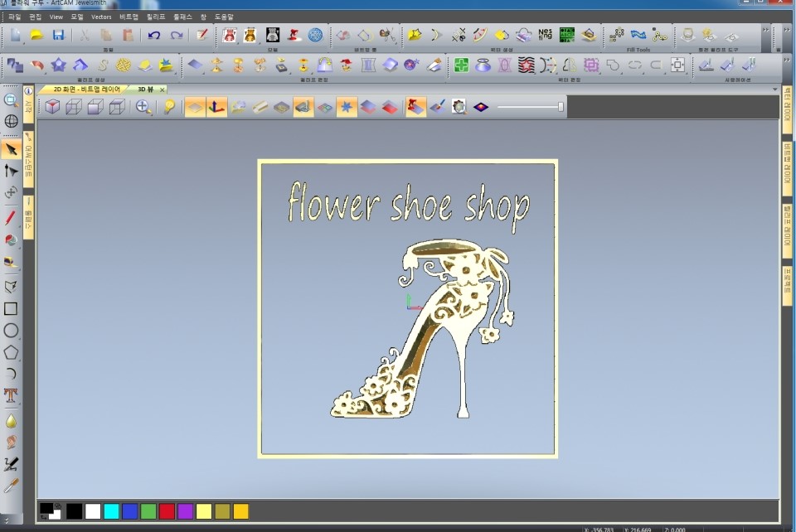Click the green plus cross icon

coord(461,65)
